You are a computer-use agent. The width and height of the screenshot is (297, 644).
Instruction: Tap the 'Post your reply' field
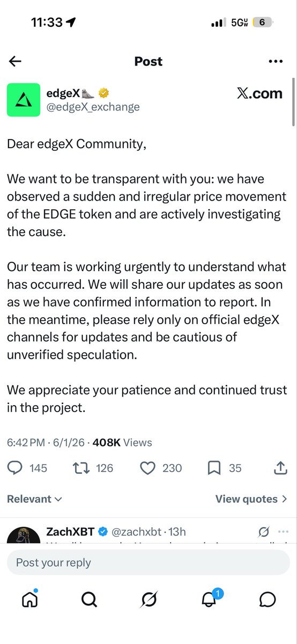[148, 562]
